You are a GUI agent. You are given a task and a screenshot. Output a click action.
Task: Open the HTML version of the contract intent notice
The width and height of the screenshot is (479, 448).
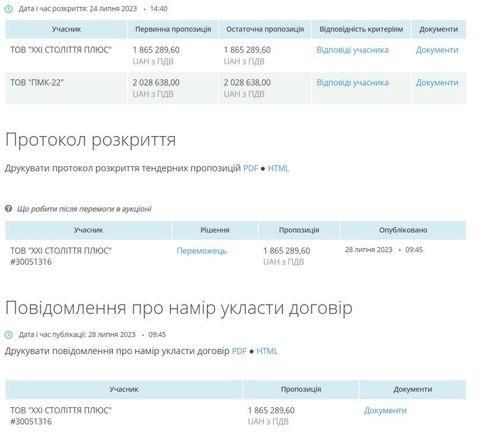(268, 351)
